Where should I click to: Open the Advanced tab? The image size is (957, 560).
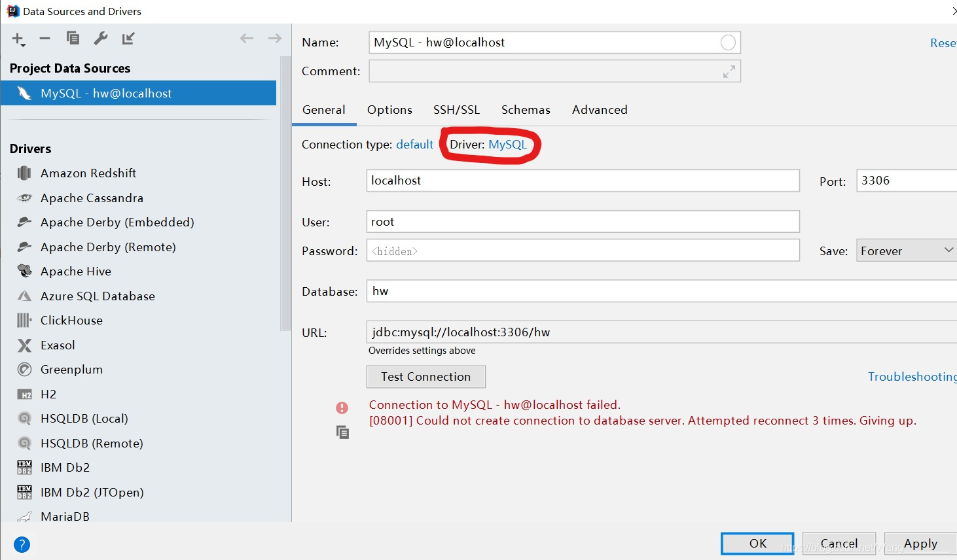point(600,110)
